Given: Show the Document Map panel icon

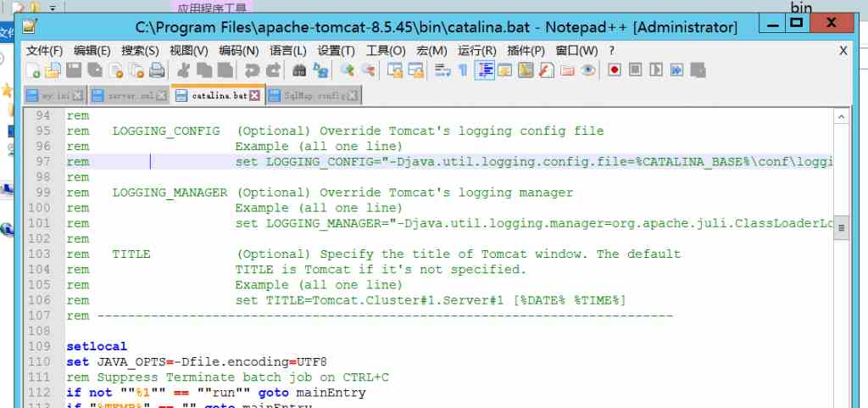Looking at the screenshot, I should tap(526, 70).
